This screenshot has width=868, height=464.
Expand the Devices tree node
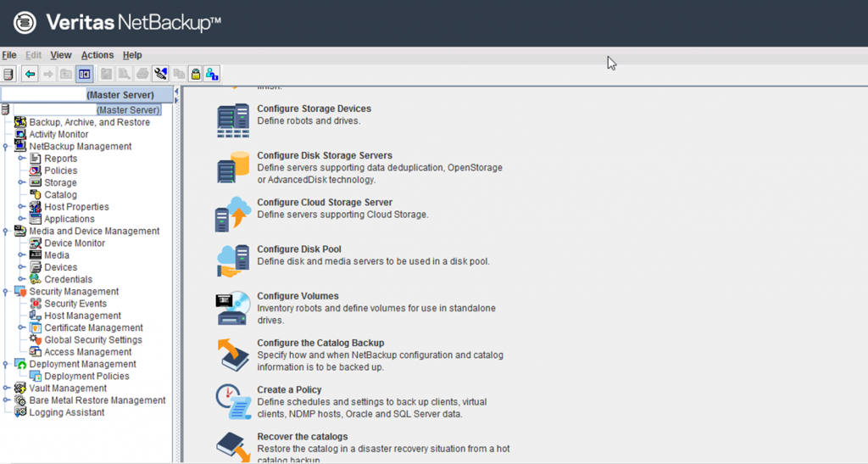pyautogui.click(x=21, y=267)
